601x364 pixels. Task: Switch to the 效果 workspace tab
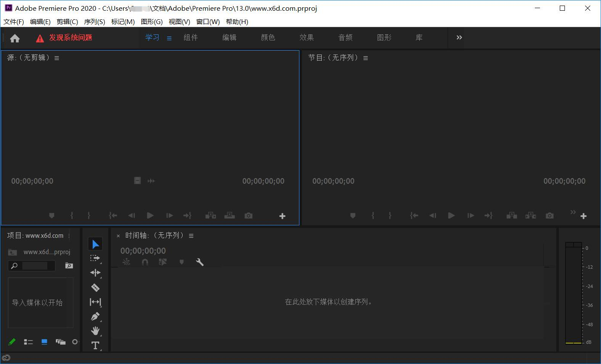pyautogui.click(x=307, y=37)
